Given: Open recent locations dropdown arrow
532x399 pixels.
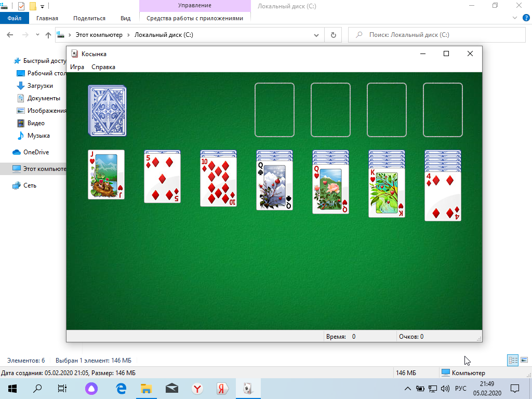Looking at the screenshot, I should point(37,35).
